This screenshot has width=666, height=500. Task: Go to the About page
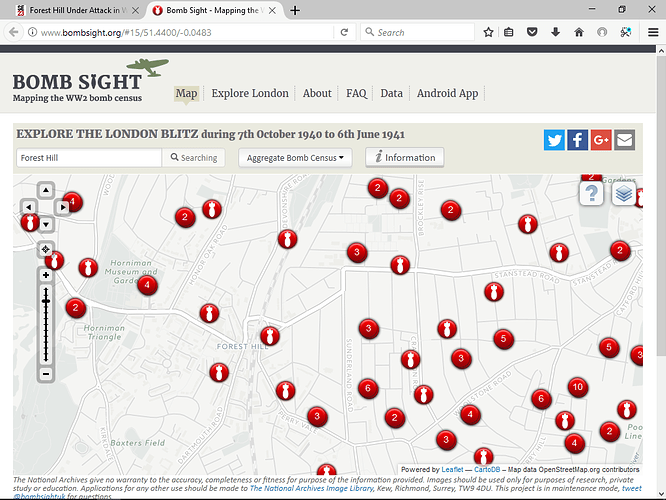317,93
